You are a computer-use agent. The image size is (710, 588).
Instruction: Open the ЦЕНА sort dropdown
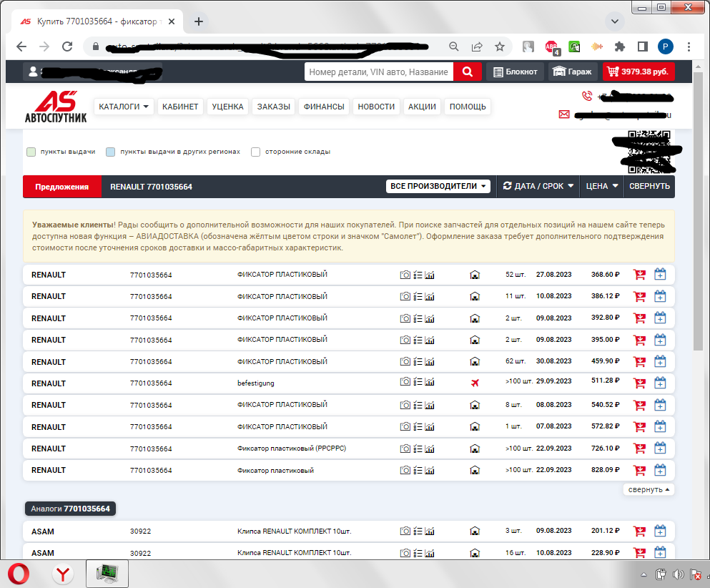pyautogui.click(x=602, y=186)
